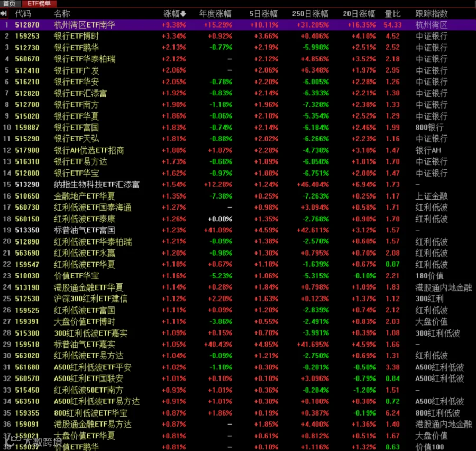Select 银行ETF广发 row
Image resolution: width=476 pixels, height=451 pixels.
click(238, 70)
